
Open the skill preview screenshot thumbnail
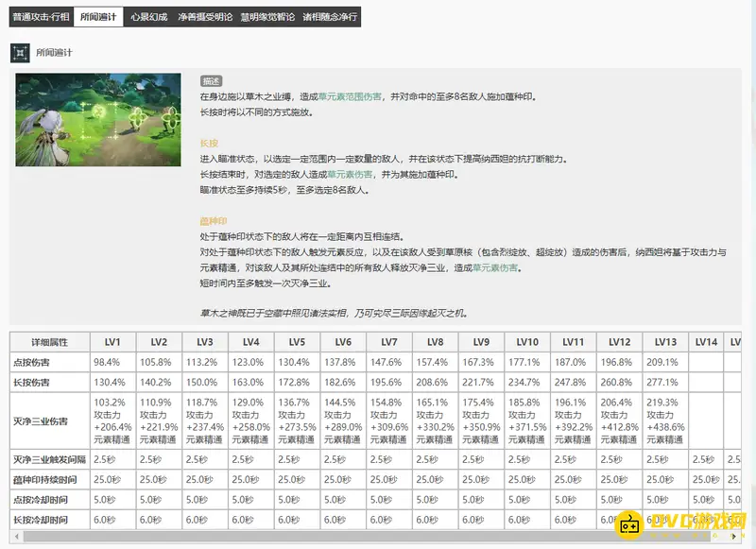(x=97, y=120)
